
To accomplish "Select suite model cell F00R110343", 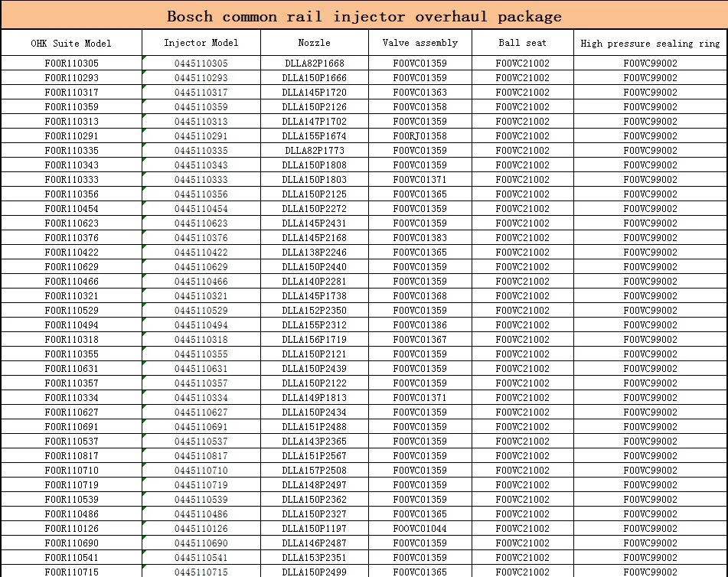I will (x=71, y=165).
